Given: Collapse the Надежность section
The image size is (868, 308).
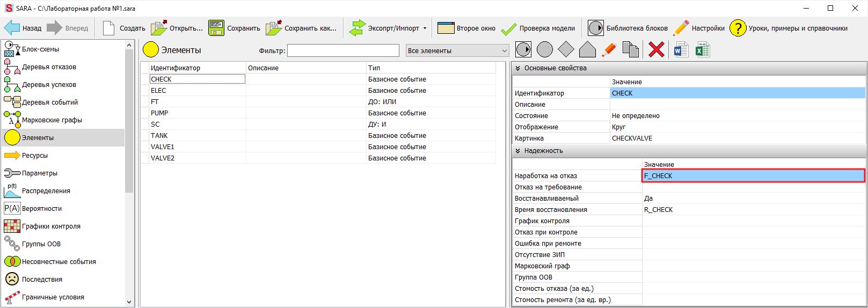Looking at the screenshot, I should [x=517, y=151].
